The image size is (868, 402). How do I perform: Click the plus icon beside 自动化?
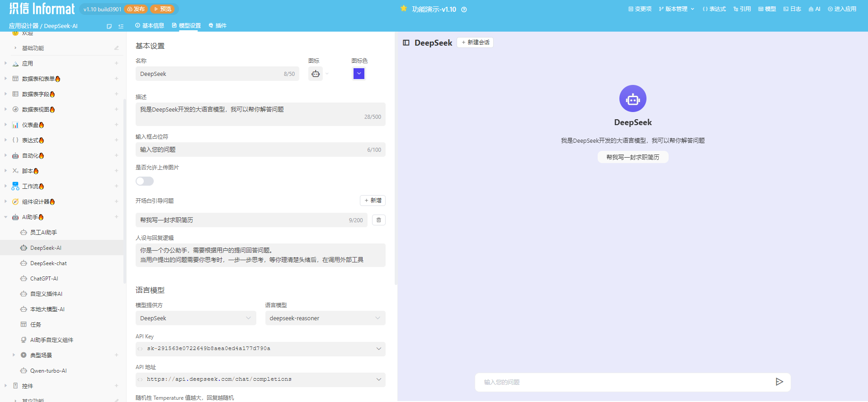[116, 155]
